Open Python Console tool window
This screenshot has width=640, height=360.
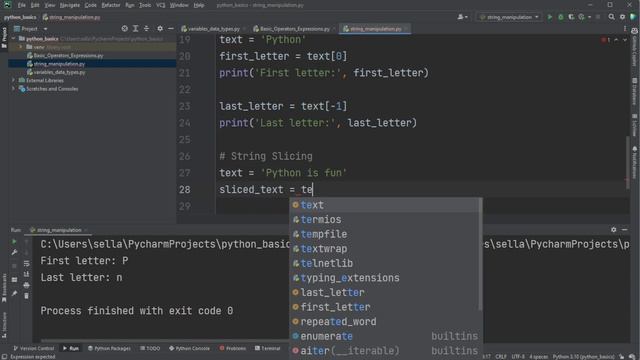click(x=189, y=349)
